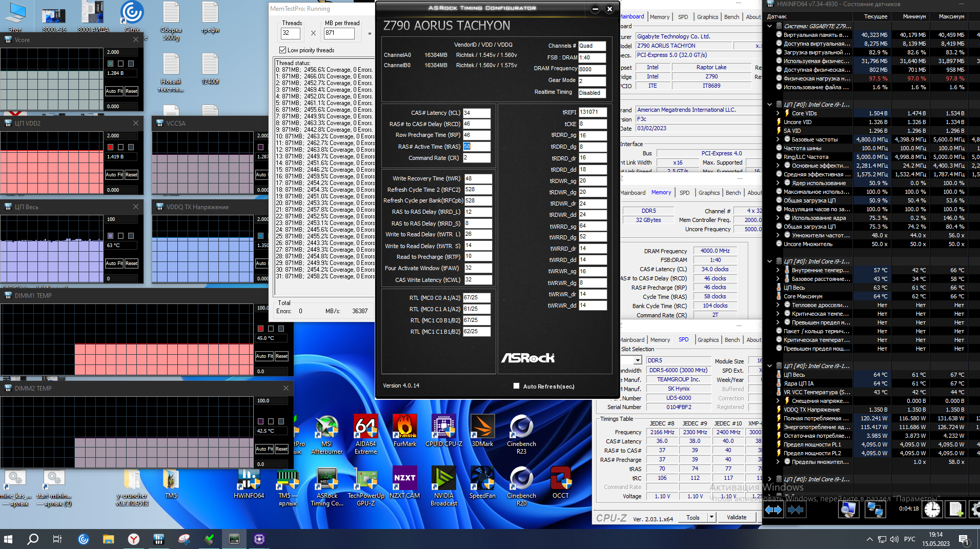This screenshot has width=980, height=549.
Task: Pick the Vcore graph teal color swatch
Action: point(110,64)
